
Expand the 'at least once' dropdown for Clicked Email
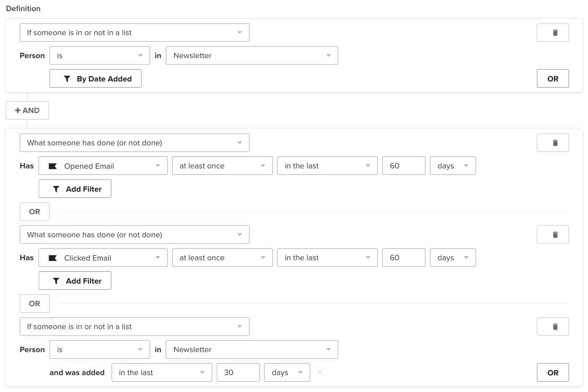(x=222, y=258)
